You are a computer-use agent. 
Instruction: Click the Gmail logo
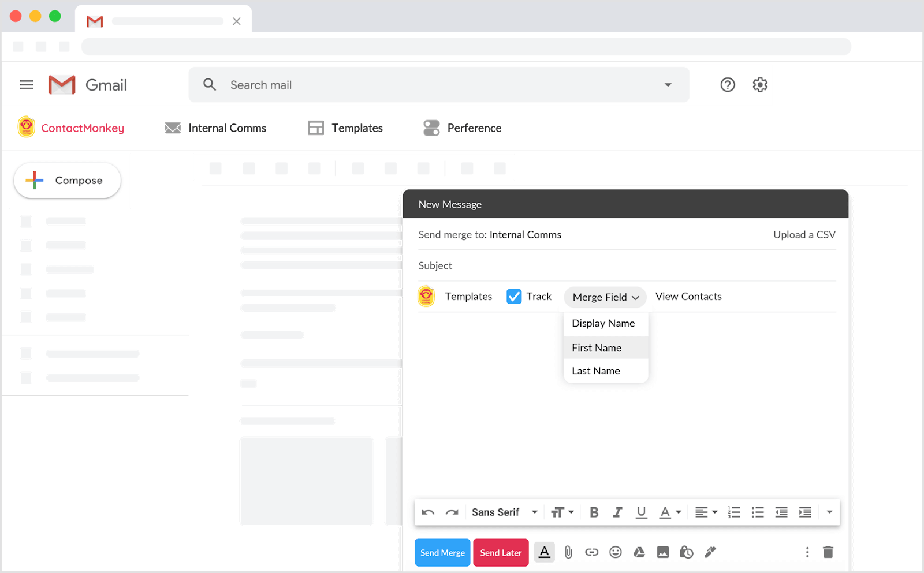pyautogui.click(x=87, y=85)
